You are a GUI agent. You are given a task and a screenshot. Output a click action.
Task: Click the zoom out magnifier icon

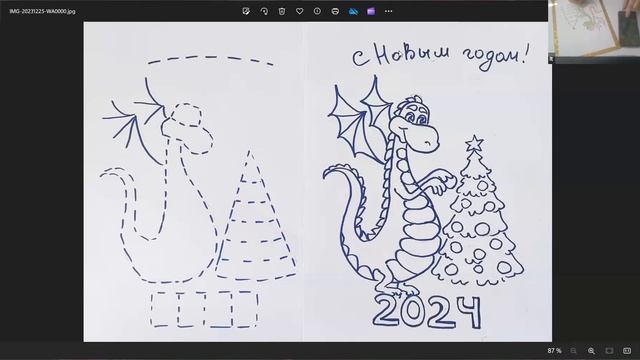[x=573, y=351]
